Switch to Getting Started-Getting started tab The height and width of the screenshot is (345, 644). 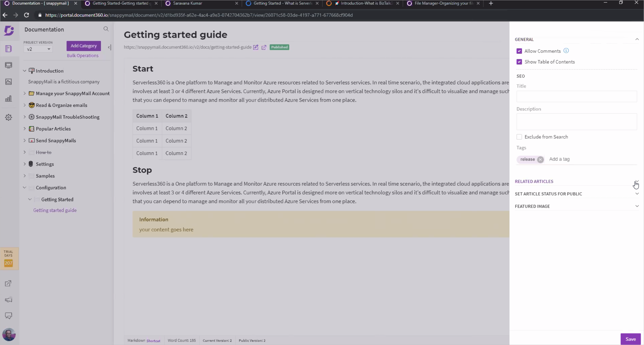(121, 3)
